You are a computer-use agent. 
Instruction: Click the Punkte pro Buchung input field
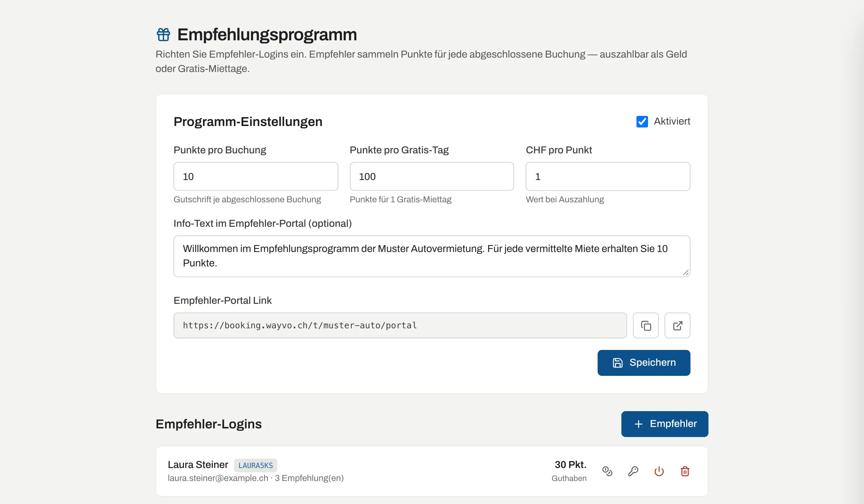(x=256, y=176)
